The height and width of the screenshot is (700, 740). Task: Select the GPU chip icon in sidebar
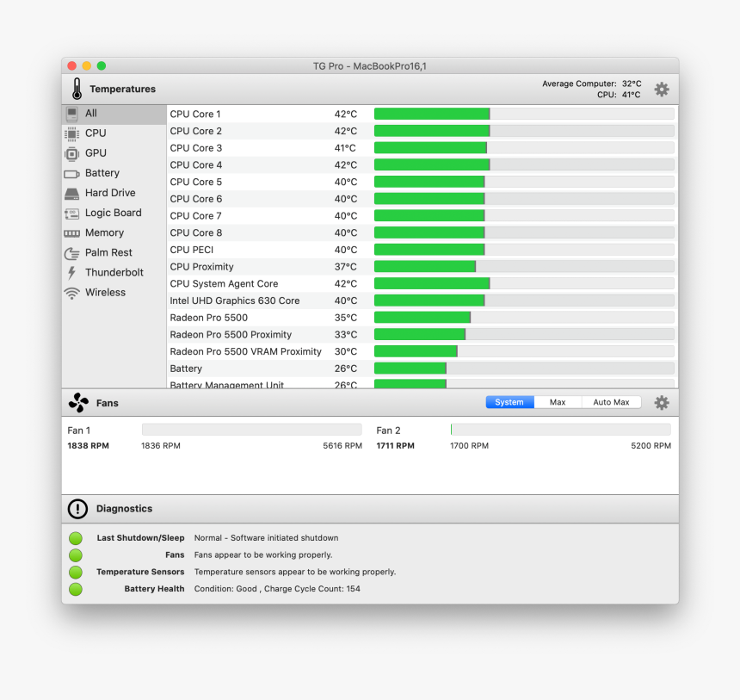(x=72, y=153)
